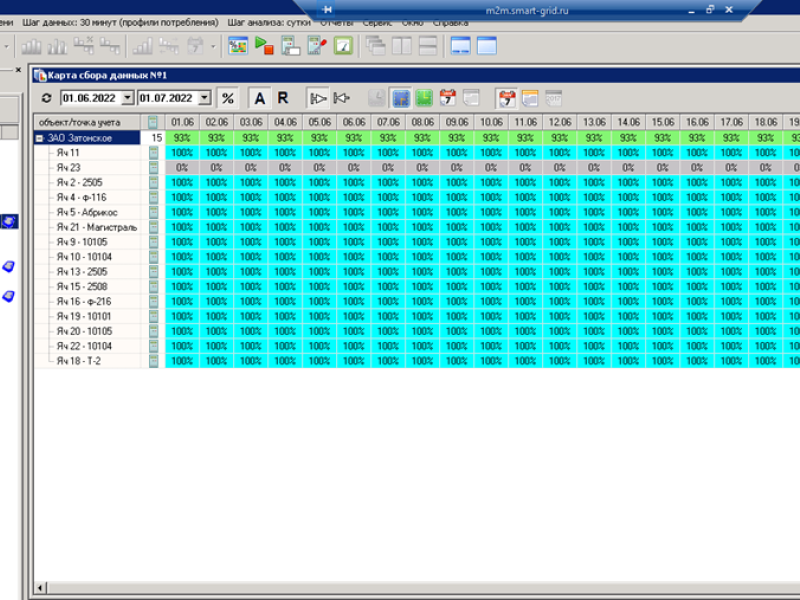The image size is (800, 600).
Task: Click the 18.06 date column header
Action: click(x=765, y=122)
